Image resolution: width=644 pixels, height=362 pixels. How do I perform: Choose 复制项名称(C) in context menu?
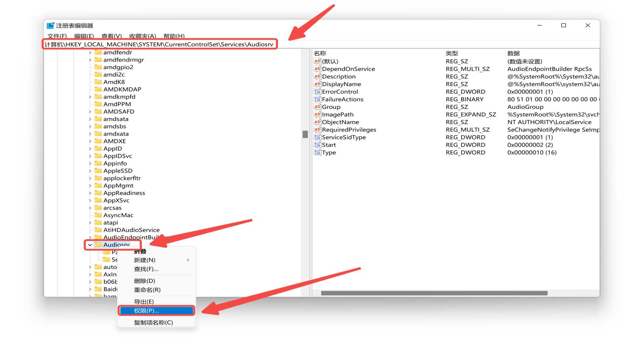[153, 322]
